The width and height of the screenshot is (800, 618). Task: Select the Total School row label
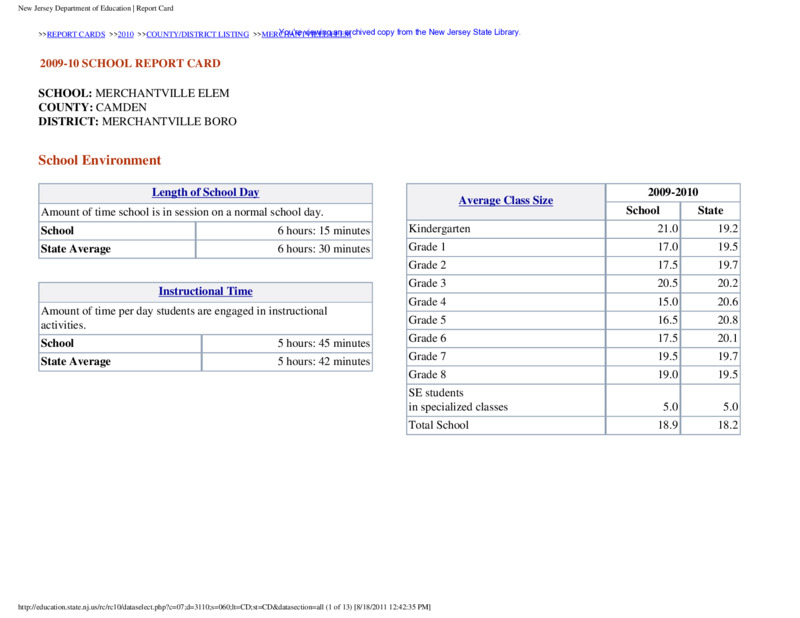[438, 425]
